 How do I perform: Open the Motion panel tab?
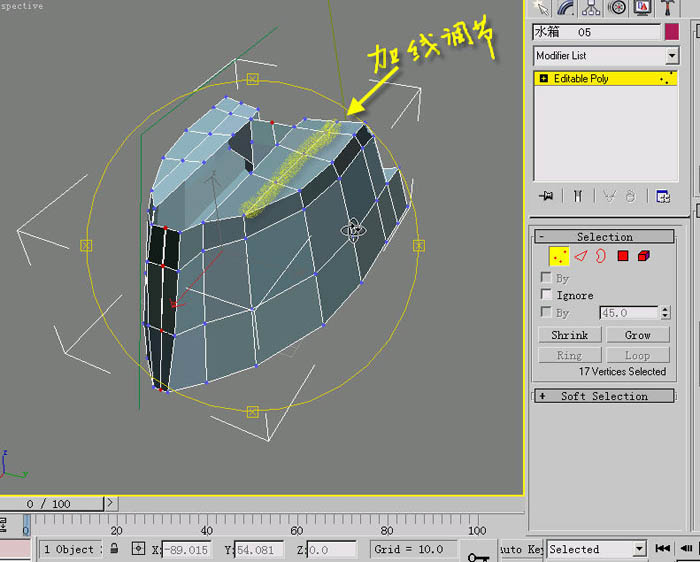[x=617, y=8]
